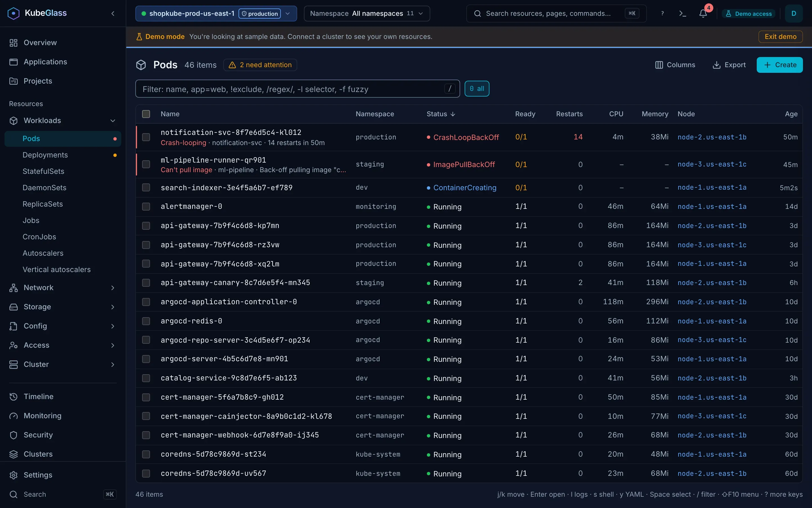Screen dimensions: 812x508
Task: Open the terminal shell icon in top bar
Action: coord(683,14)
